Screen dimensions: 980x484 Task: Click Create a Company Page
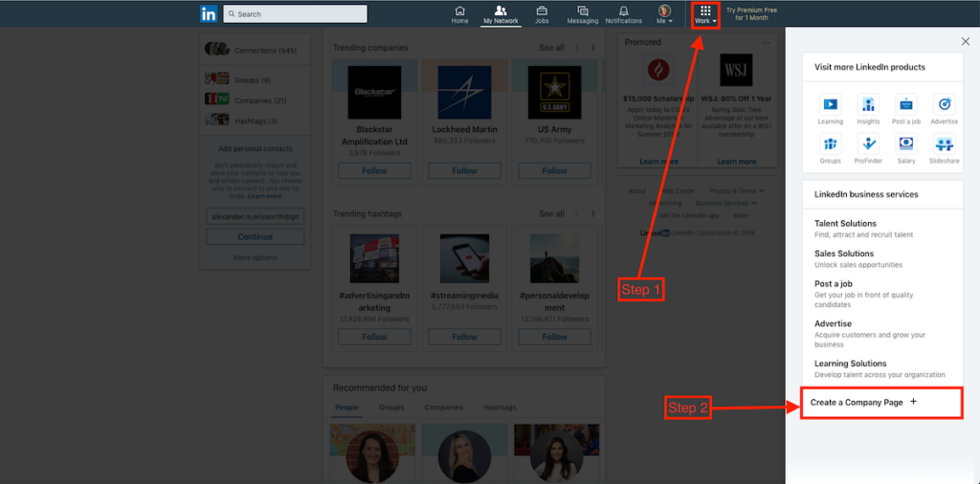881,403
